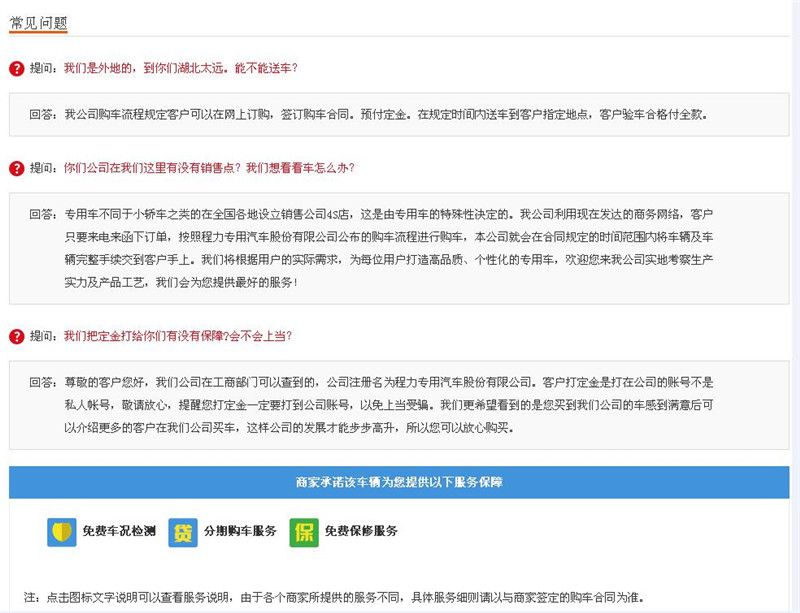The height and width of the screenshot is (613, 800).
Task: Click the question mark icon beside 有没有保障
Action: [x=17, y=336]
